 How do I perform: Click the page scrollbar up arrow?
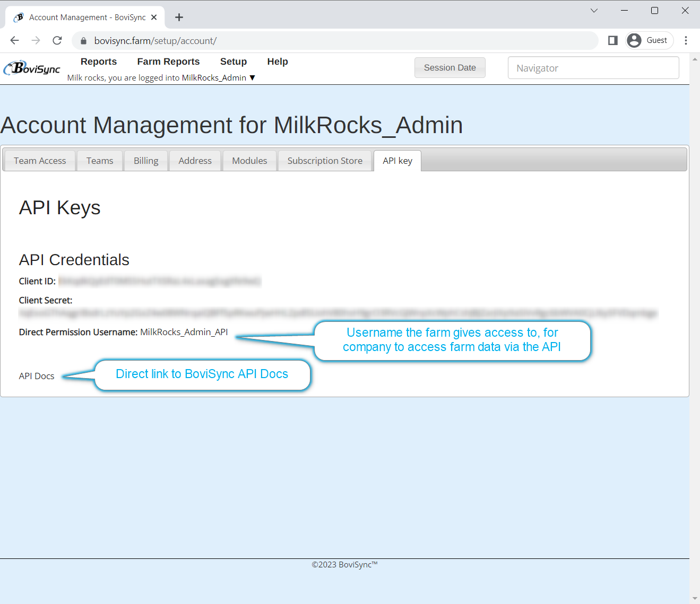[695, 58]
